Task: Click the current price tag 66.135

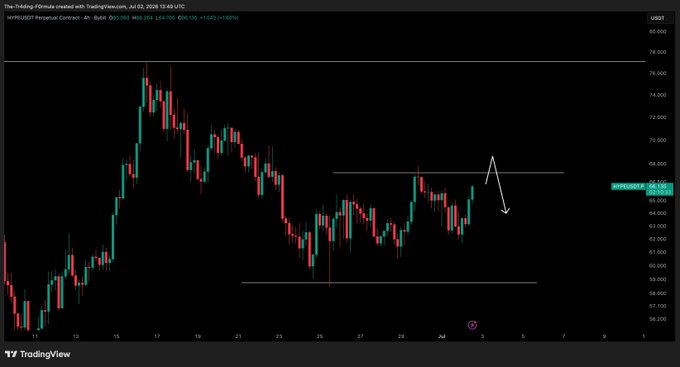Action: pos(660,186)
